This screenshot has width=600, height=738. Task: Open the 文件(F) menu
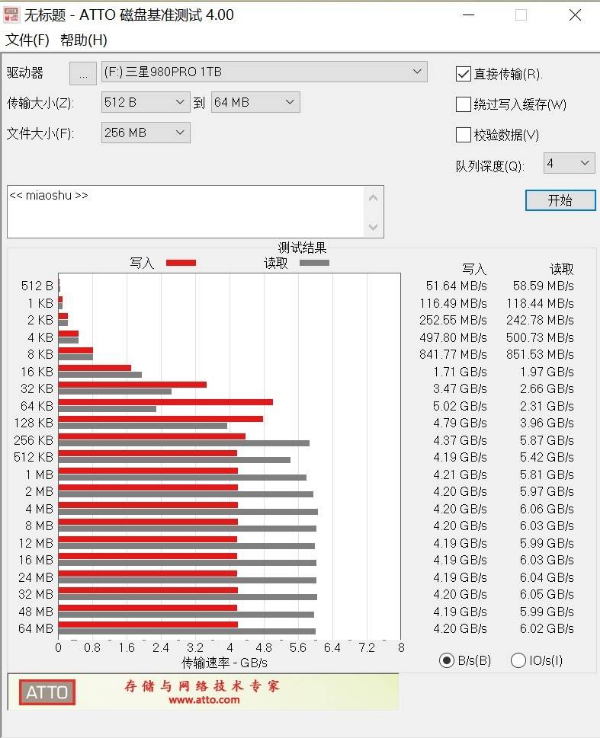27,40
